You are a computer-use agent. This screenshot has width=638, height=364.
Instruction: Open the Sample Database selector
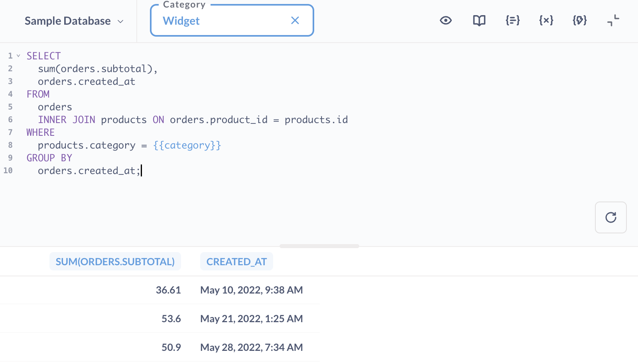point(67,21)
